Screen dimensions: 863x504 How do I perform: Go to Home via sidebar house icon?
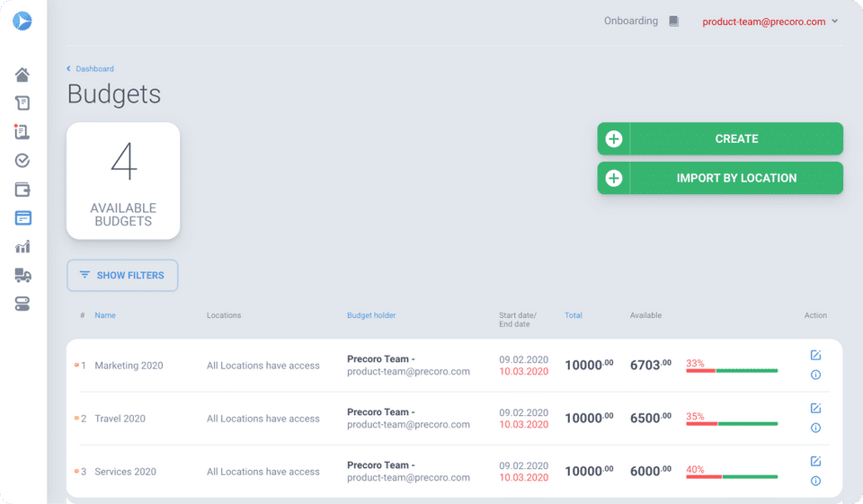pyautogui.click(x=22, y=75)
